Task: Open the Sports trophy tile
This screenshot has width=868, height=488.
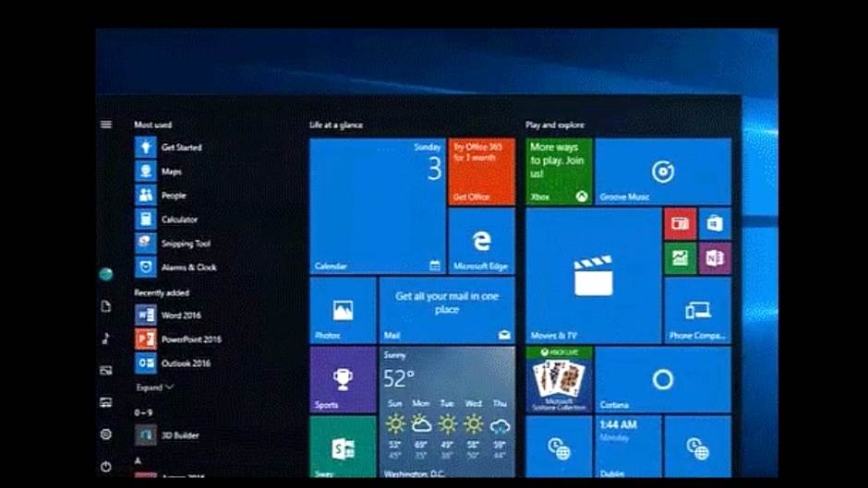Action: click(x=343, y=379)
